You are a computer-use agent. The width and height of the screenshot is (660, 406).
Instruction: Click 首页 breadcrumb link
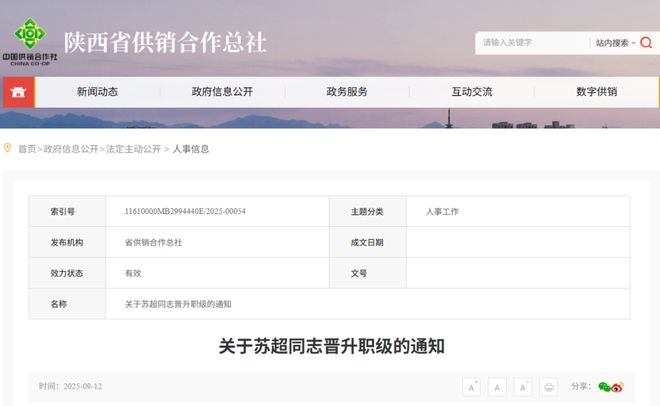(27, 149)
